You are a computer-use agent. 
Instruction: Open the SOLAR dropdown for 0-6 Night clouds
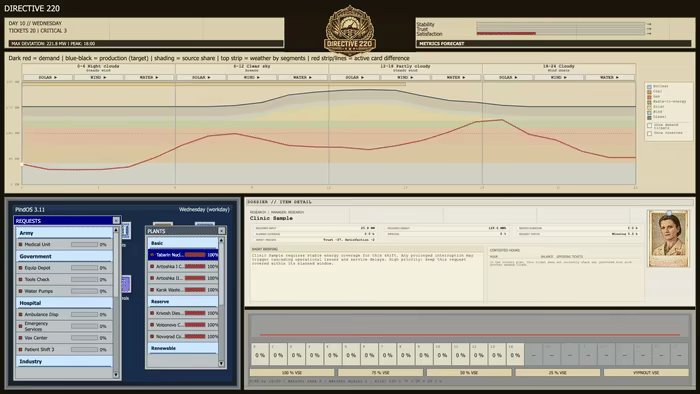click(x=47, y=77)
